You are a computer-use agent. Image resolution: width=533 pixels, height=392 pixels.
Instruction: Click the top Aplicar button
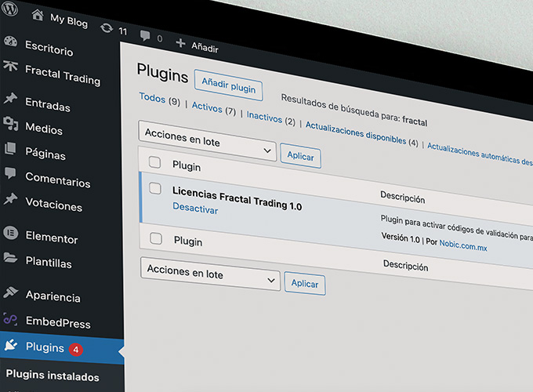300,156
